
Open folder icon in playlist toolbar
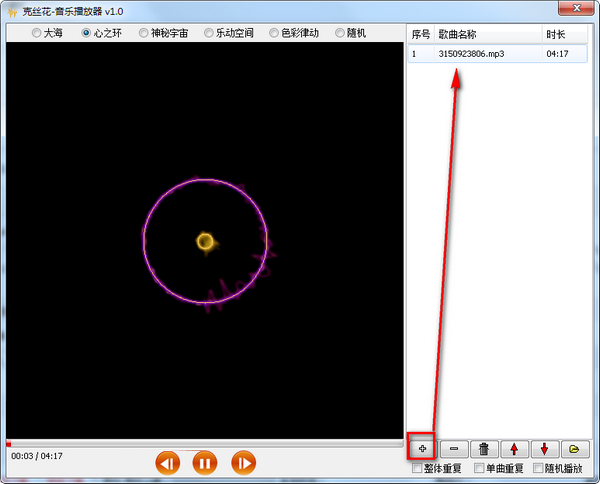(575, 448)
